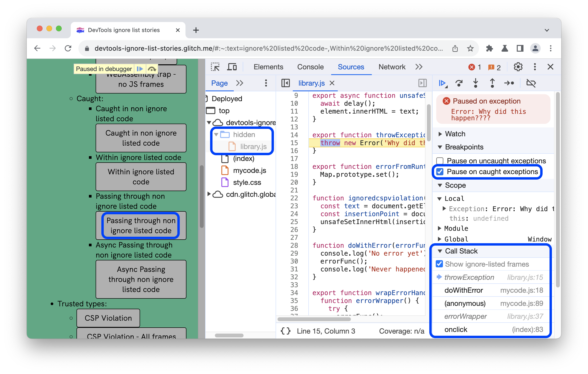Click the Step out of current function icon
The width and height of the screenshot is (588, 374).
pyautogui.click(x=492, y=83)
